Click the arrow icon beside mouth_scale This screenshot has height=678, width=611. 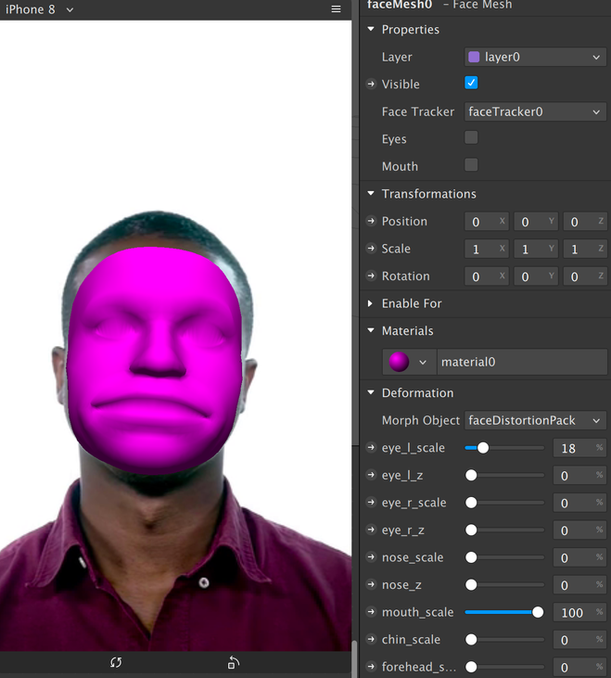pos(371,612)
